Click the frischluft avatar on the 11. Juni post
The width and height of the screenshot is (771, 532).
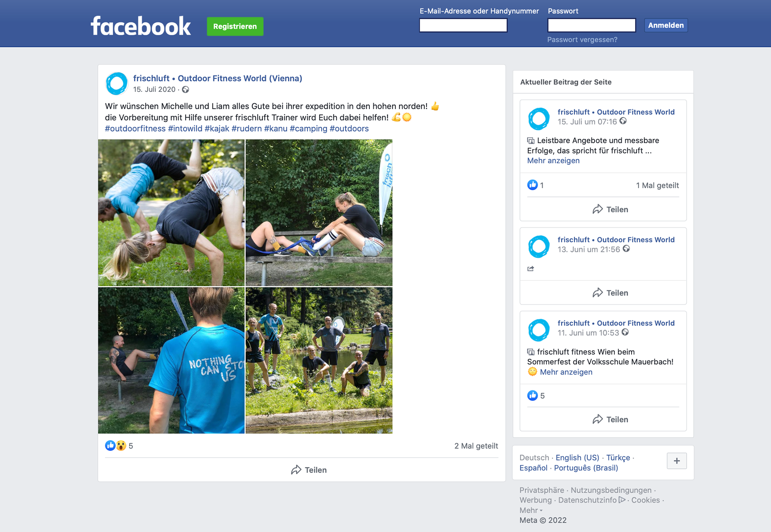tap(538, 330)
